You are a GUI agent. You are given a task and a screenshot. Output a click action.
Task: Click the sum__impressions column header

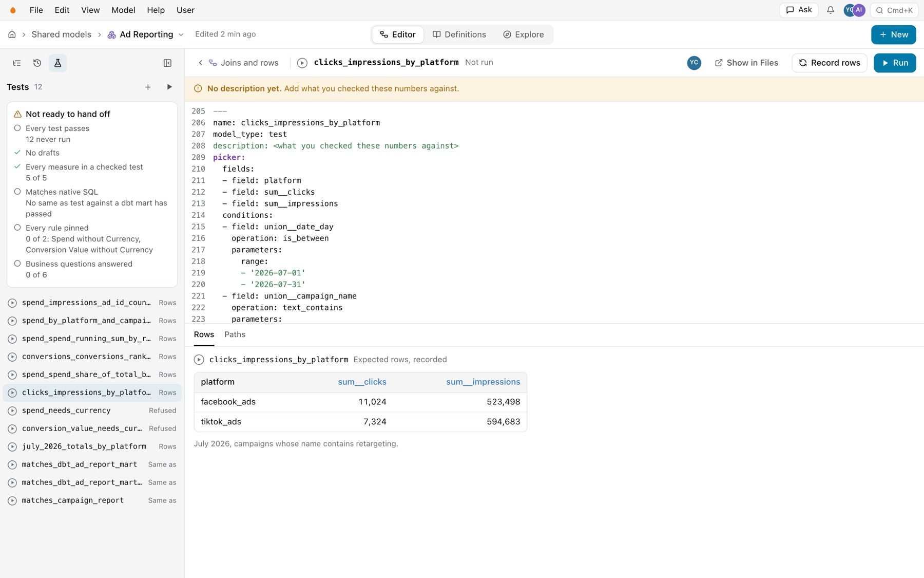click(x=483, y=382)
